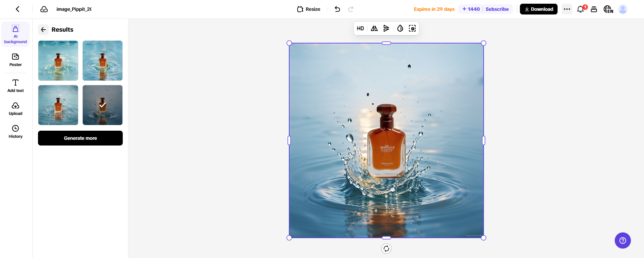
Task: Click the Generate more button
Action: 80,138
